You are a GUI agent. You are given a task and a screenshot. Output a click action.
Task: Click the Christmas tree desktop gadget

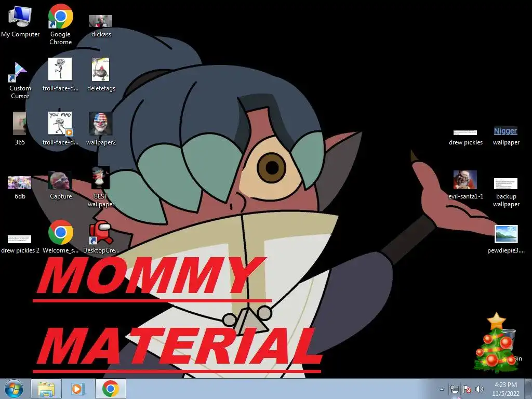(x=496, y=343)
